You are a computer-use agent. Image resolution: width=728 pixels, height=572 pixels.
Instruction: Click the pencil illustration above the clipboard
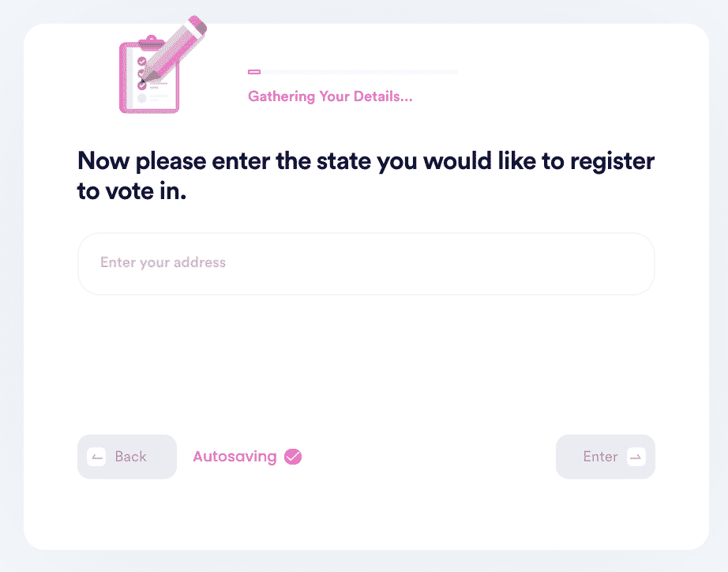point(174,49)
